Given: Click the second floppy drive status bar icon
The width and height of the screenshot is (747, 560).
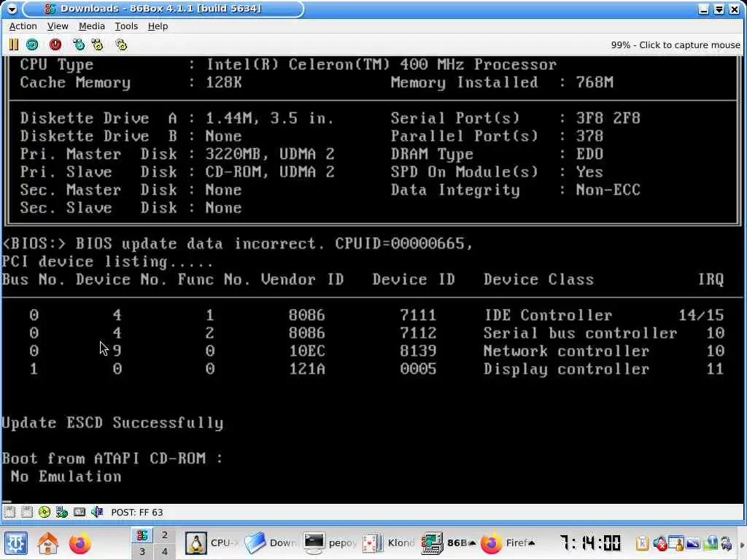Looking at the screenshot, I should (x=27, y=512).
